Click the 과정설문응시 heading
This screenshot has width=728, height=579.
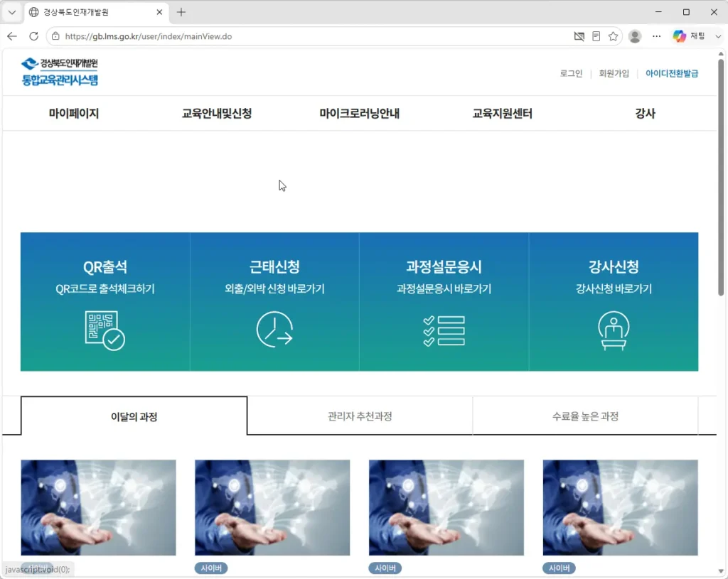pyautogui.click(x=444, y=267)
